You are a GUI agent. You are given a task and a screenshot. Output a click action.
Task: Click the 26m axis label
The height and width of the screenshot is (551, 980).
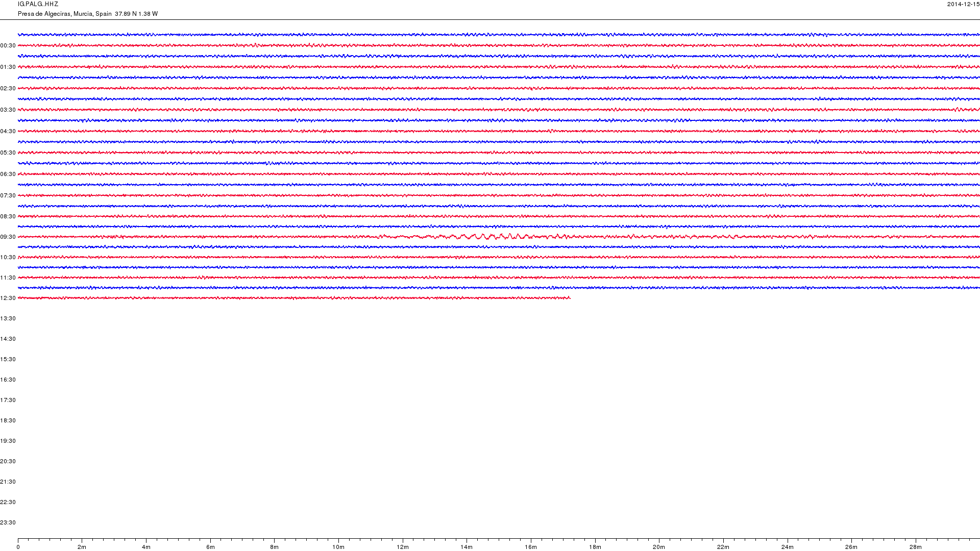(x=851, y=547)
